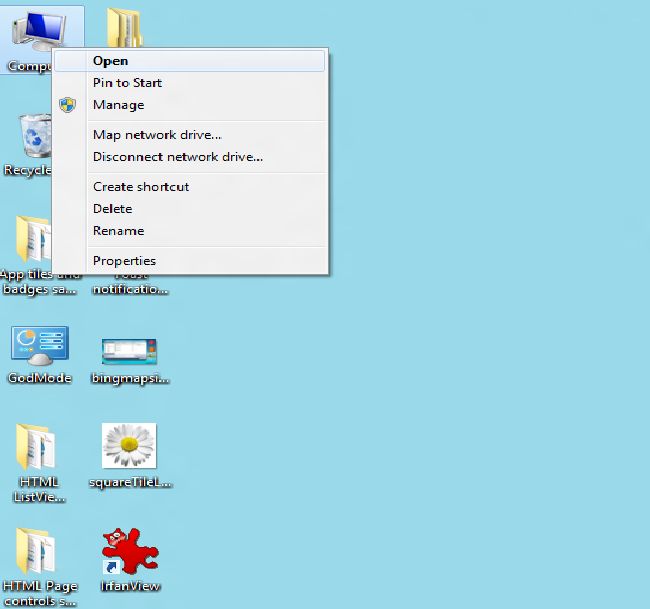Screen dimensions: 650x609
Task: Choose Map network drive... menu entry
Action: click(190, 135)
